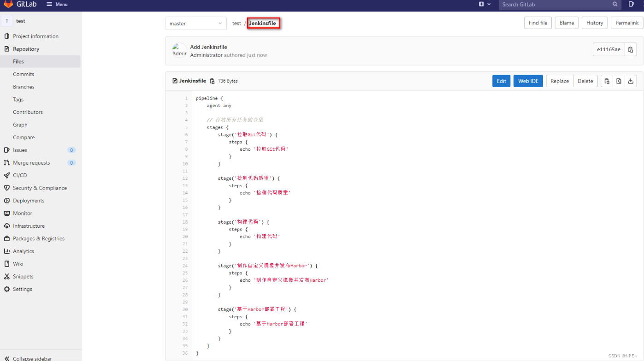Click the Administrator author link
This screenshot has width=644, height=362.
(207, 55)
